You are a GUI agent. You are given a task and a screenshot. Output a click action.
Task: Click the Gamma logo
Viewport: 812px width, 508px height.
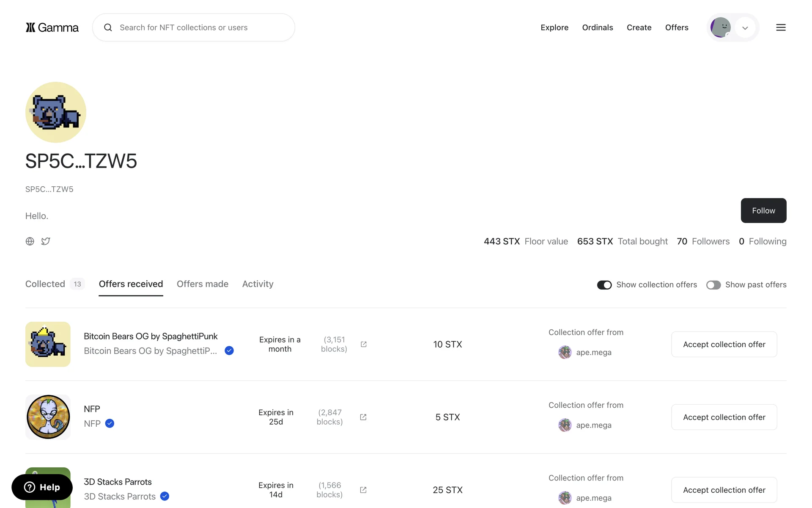(x=52, y=28)
